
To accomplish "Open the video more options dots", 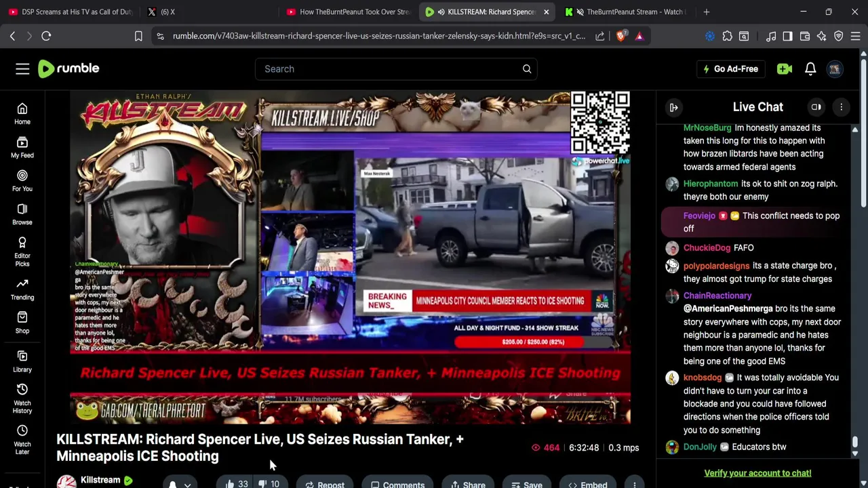I will point(635,484).
